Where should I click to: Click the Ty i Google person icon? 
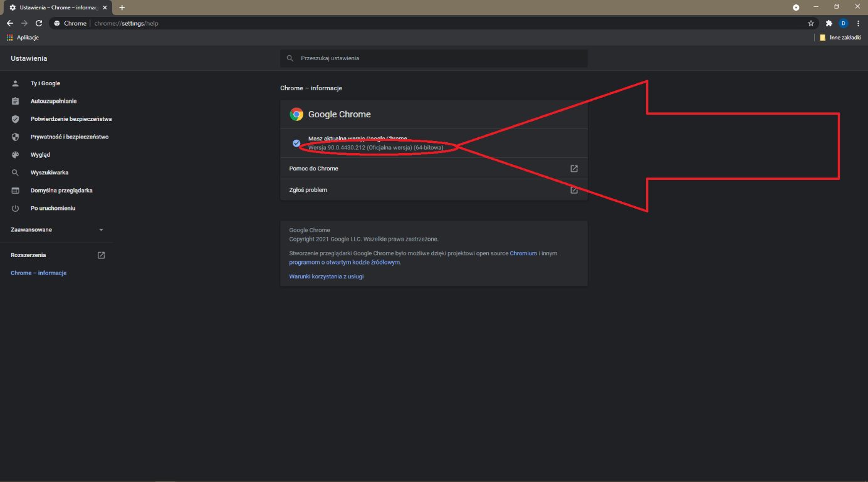click(x=16, y=83)
